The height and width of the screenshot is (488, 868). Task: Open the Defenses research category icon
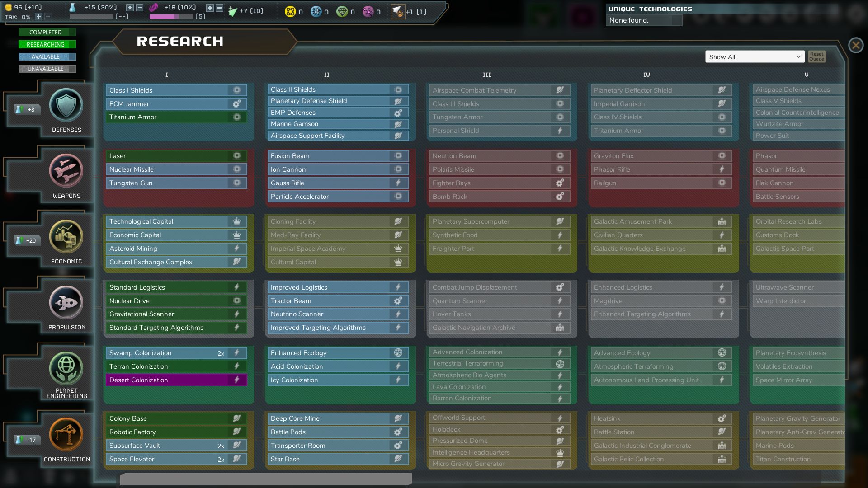(66, 105)
